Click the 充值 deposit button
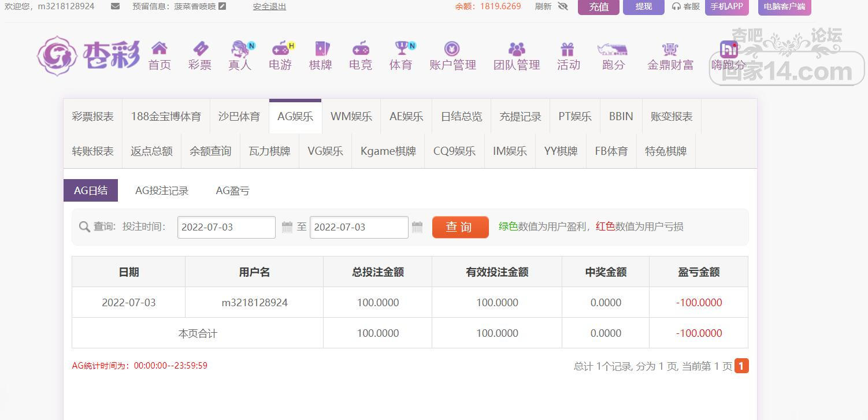 (598, 7)
